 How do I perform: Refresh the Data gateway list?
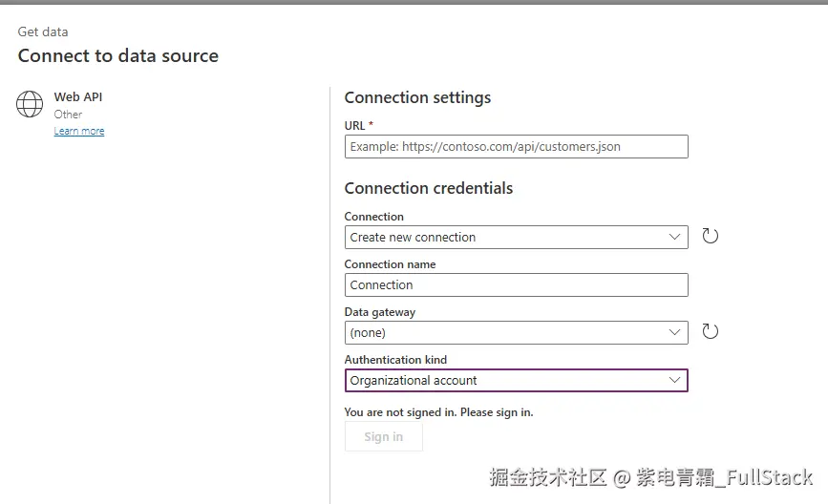pyautogui.click(x=710, y=331)
